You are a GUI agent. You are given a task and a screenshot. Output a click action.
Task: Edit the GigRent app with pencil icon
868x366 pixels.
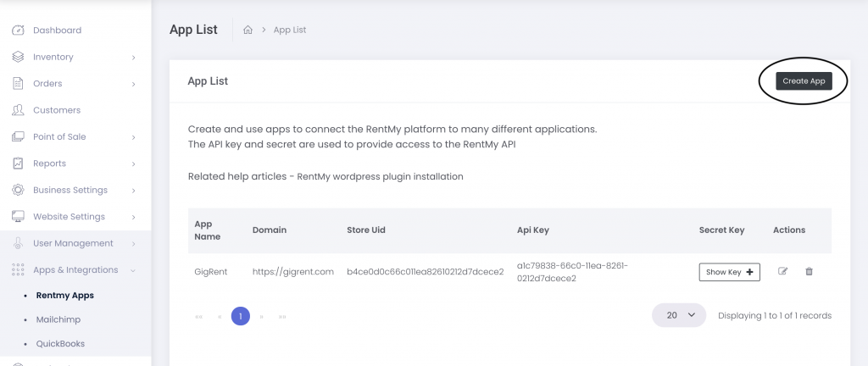782,271
